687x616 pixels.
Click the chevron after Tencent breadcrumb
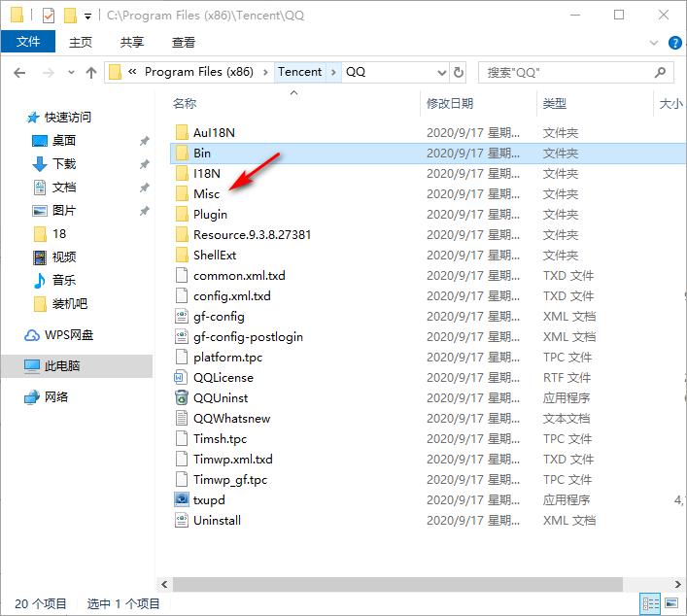pos(333,72)
